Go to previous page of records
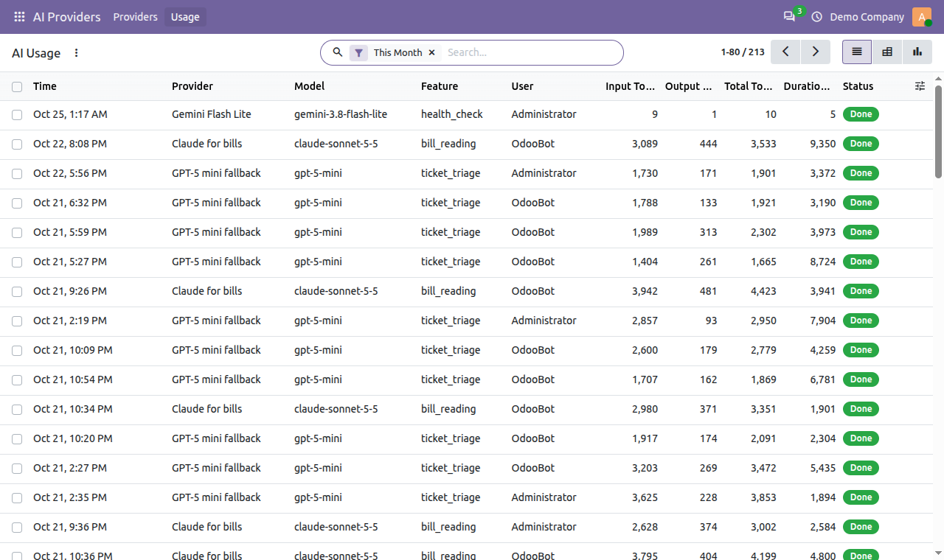Viewport: 944px width, 560px height. pos(785,52)
